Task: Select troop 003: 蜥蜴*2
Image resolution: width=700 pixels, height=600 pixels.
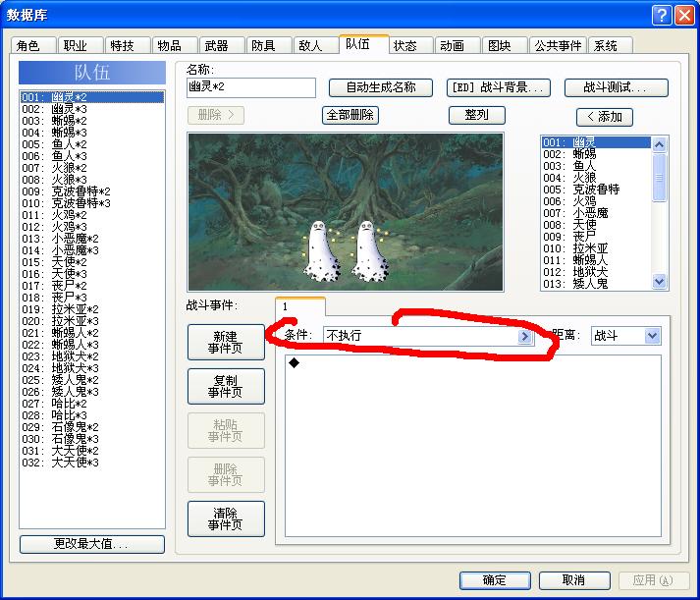Action: point(92,121)
